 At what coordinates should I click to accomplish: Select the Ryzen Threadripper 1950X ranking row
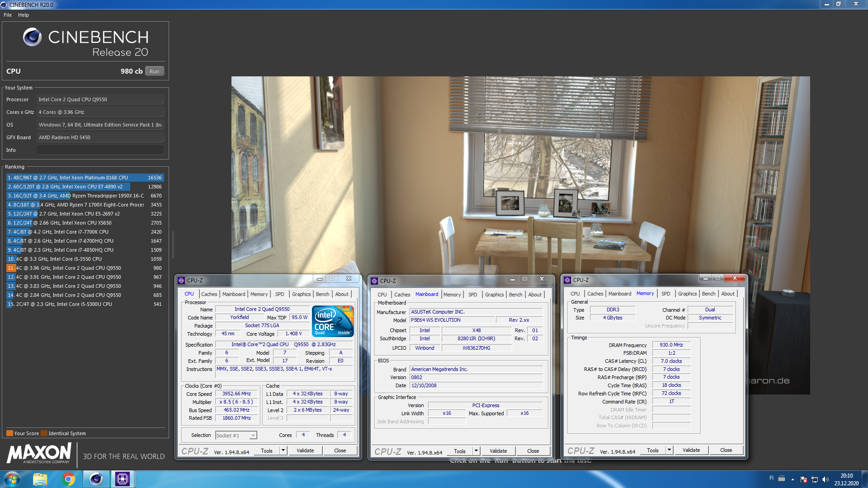(x=85, y=196)
